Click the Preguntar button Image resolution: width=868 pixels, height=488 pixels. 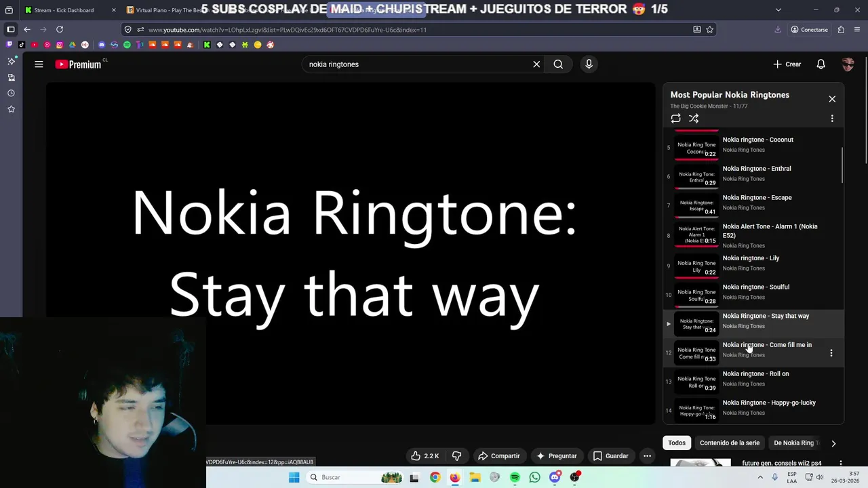click(x=557, y=456)
